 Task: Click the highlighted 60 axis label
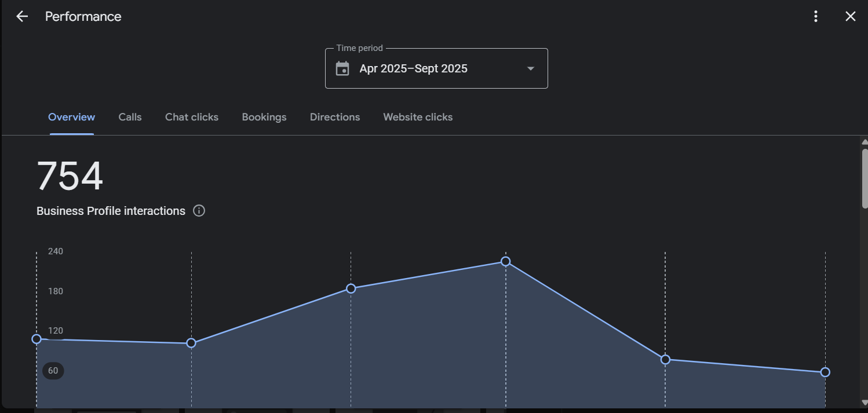[x=53, y=371]
